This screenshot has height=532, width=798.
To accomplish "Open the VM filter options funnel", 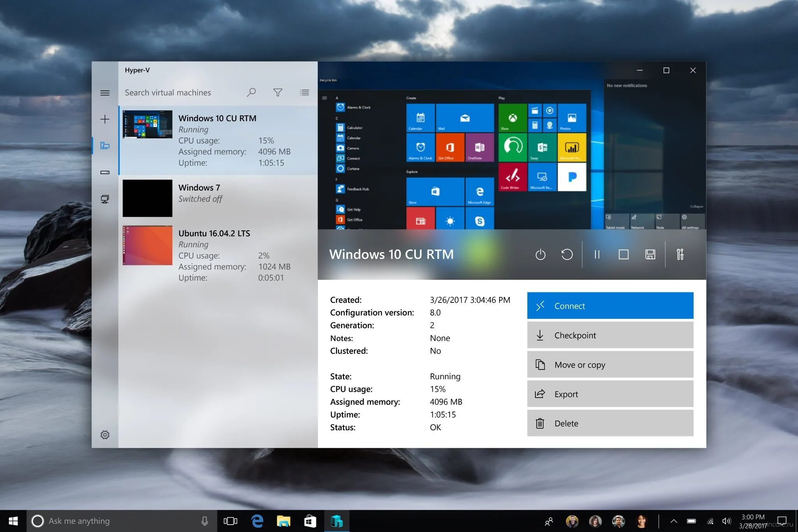I will (x=278, y=92).
